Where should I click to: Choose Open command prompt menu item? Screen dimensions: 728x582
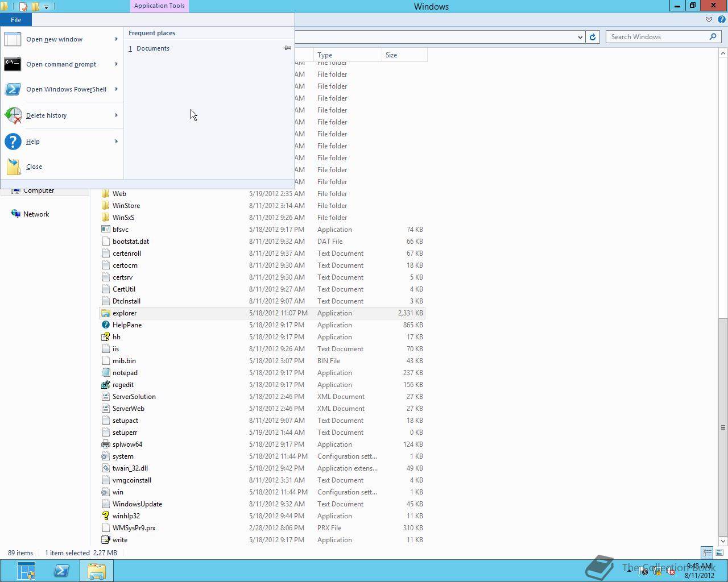[62, 64]
